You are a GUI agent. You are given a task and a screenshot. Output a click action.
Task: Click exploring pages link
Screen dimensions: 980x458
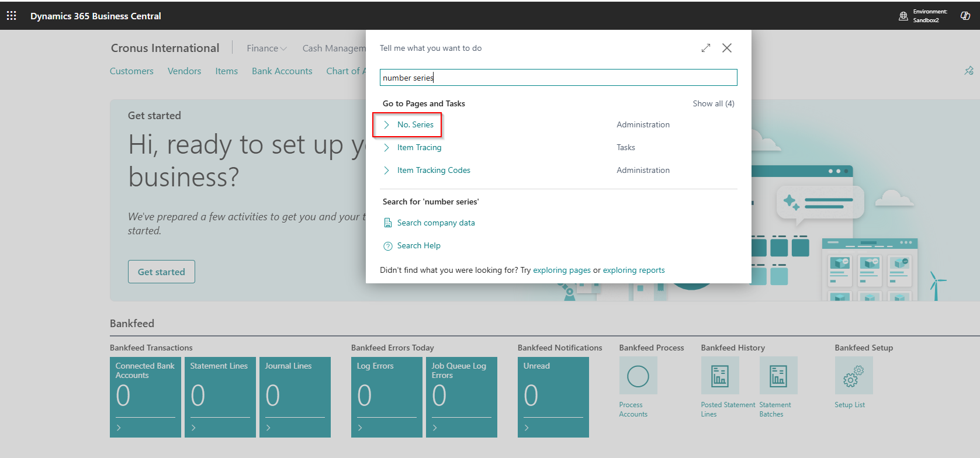(x=562, y=270)
